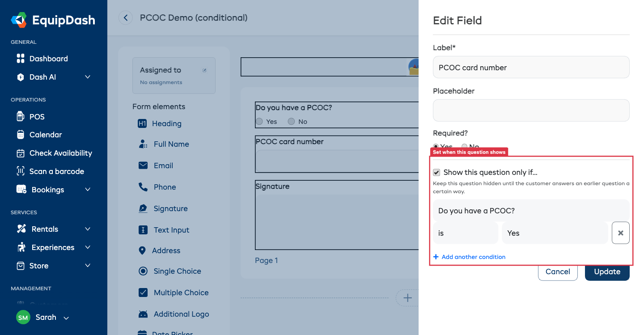
Task: Click the Page 1 label
Action: pos(266,260)
